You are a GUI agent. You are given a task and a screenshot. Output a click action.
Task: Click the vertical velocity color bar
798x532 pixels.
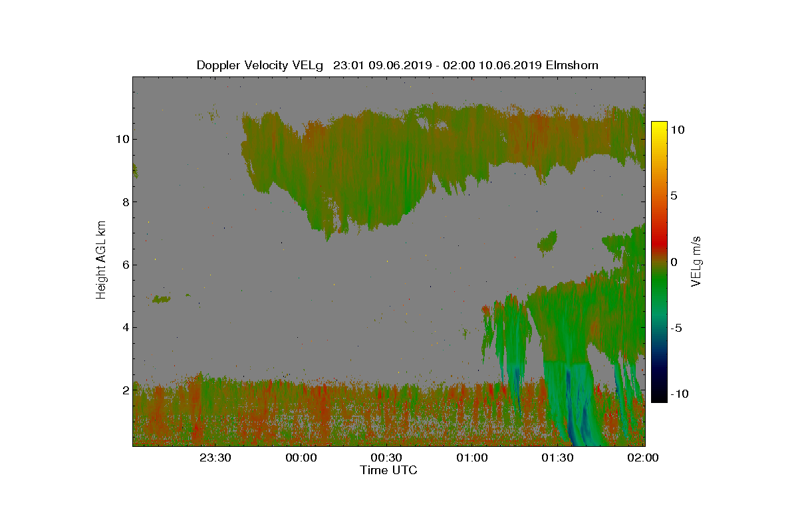[659, 261]
